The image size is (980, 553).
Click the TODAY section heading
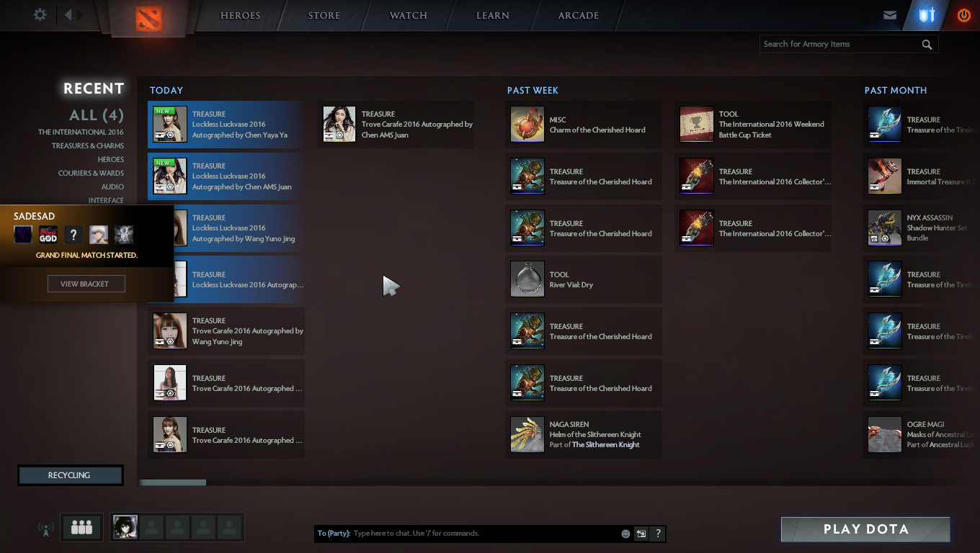(x=166, y=91)
